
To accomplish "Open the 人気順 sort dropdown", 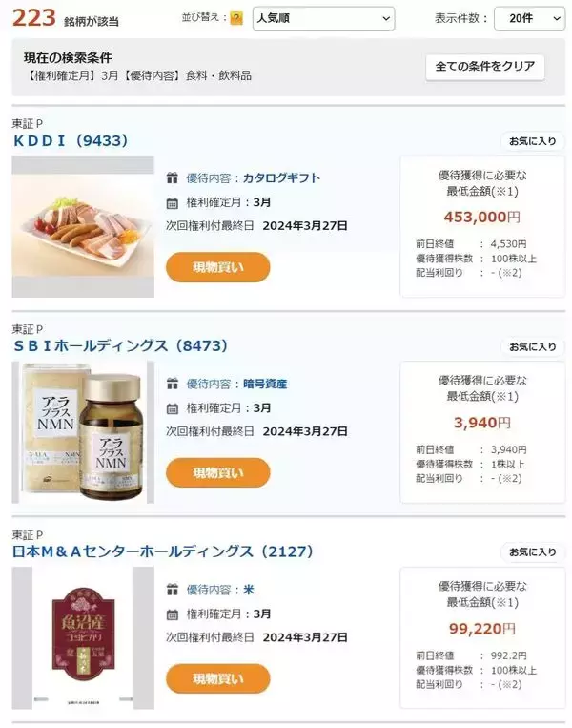I will coord(323,18).
